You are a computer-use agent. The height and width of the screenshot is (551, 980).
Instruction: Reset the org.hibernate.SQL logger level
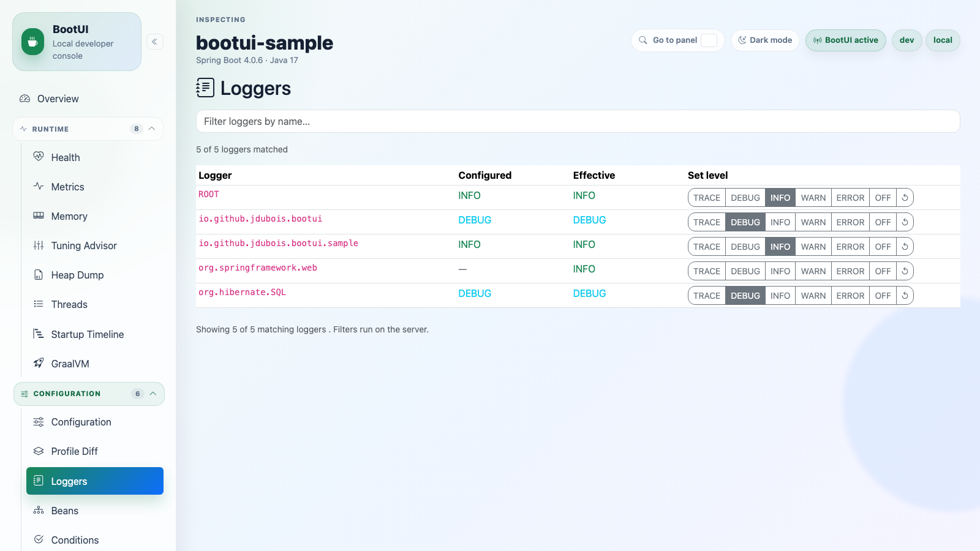(x=905, y=296)
